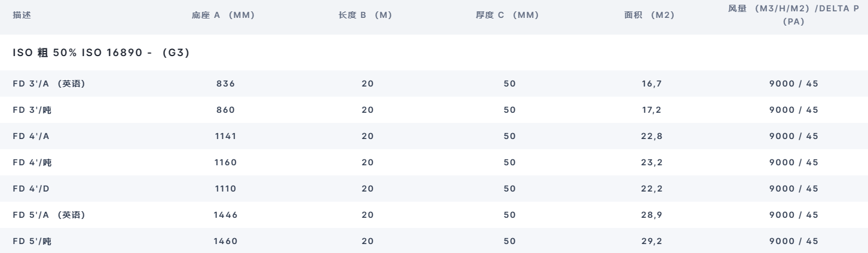Click the 描述 column header
Screen dimensions: 868x253
pos(22,15)
